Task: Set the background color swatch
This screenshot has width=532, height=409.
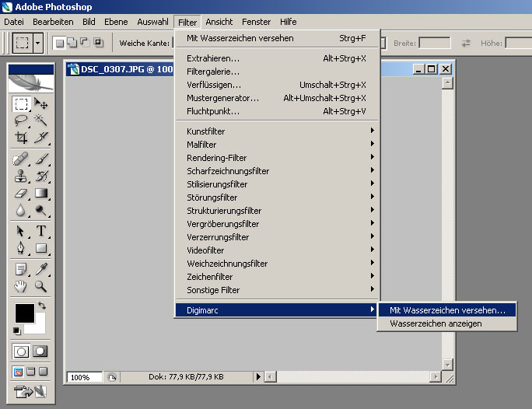Action: 39,327
